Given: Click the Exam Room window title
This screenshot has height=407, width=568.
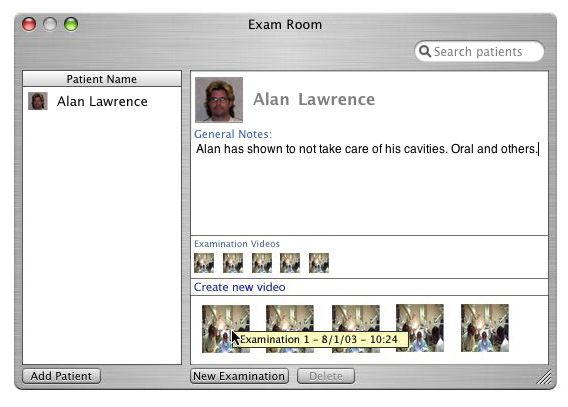Looking at the screenshot, I should pyautogui.click(x=285, y=25).
